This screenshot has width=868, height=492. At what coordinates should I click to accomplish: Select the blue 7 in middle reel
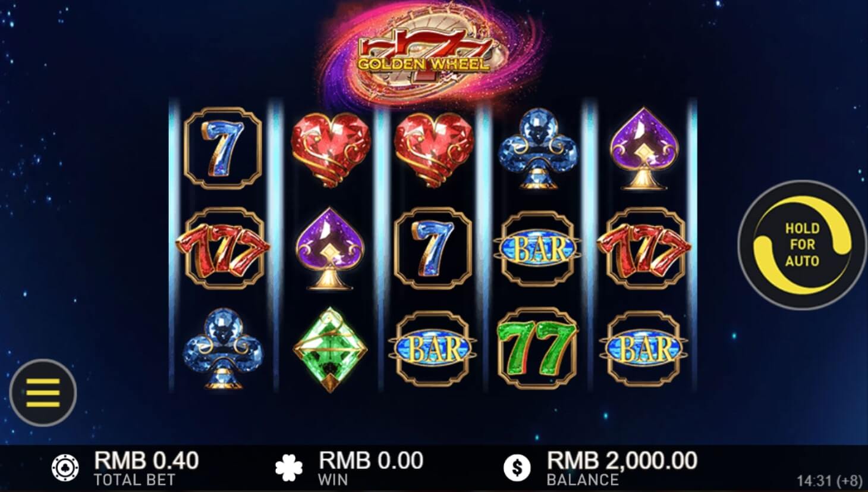(x=433, y=248)
